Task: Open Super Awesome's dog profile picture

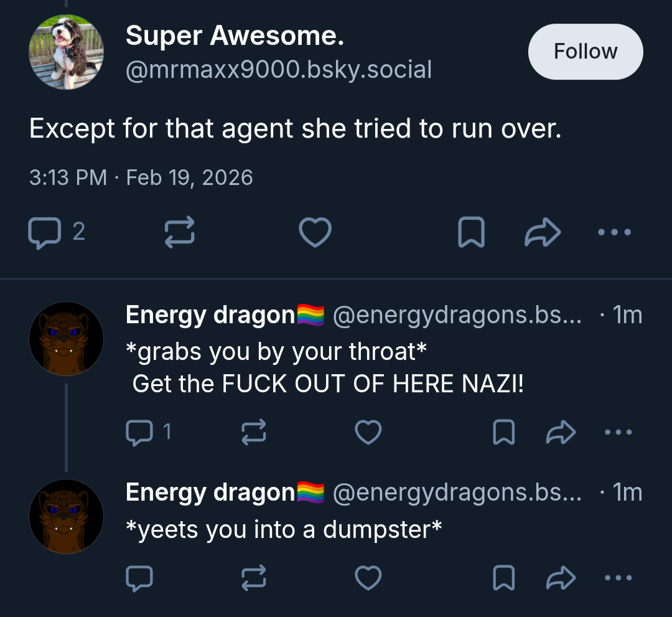Action: click(x=66, y=52)
